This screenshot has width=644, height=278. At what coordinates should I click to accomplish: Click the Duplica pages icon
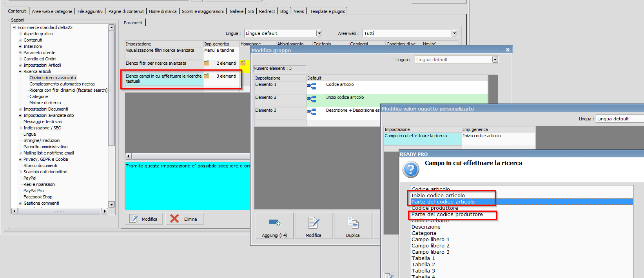pyautogui.click(x=353, y=223)
